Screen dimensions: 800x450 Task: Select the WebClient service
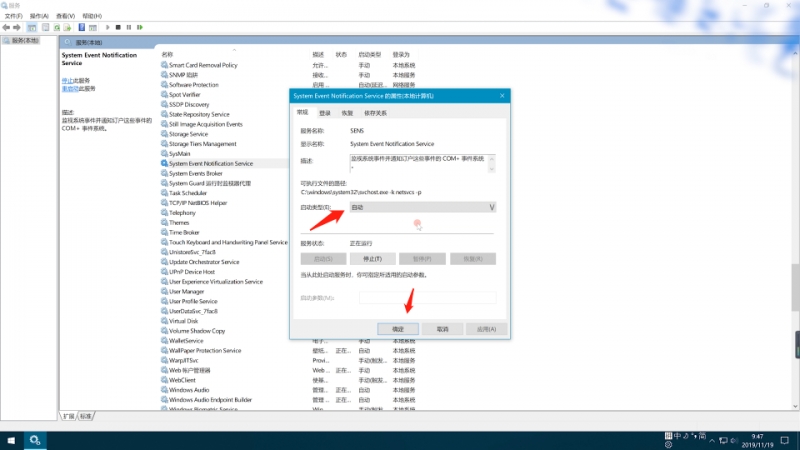[182, 380]
